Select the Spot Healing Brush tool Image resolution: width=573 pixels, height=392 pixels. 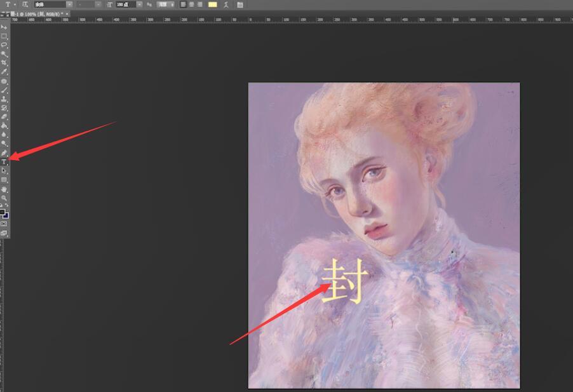[x=4, y=81]
